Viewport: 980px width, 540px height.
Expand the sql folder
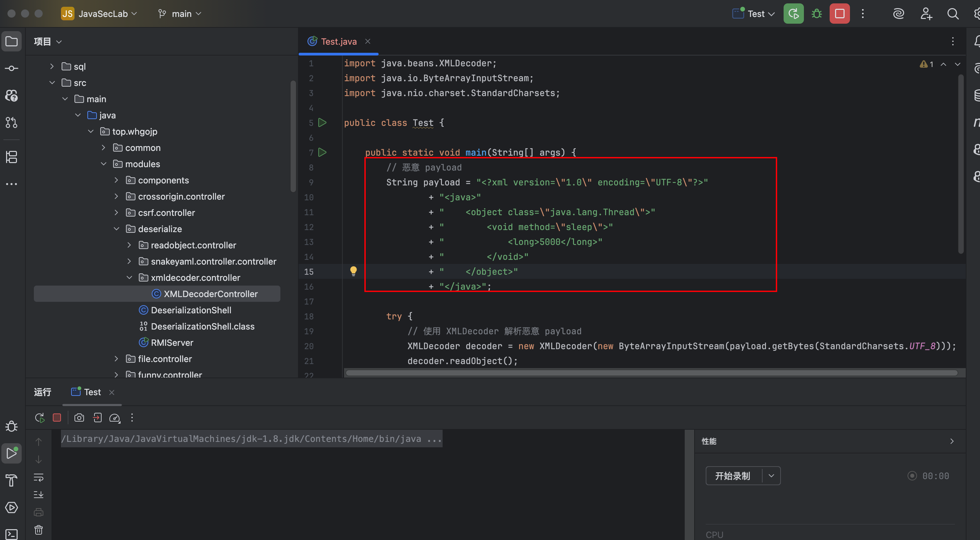point(52,67)
